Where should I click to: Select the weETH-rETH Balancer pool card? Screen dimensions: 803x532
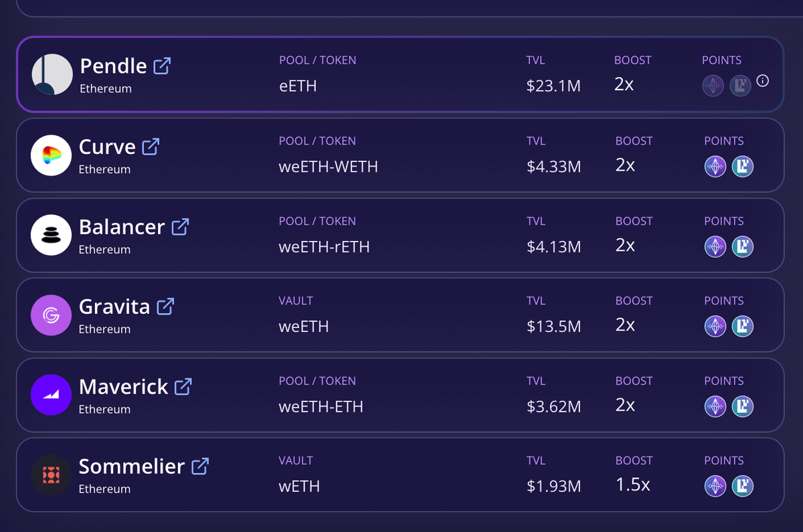(x=400, y=235)
